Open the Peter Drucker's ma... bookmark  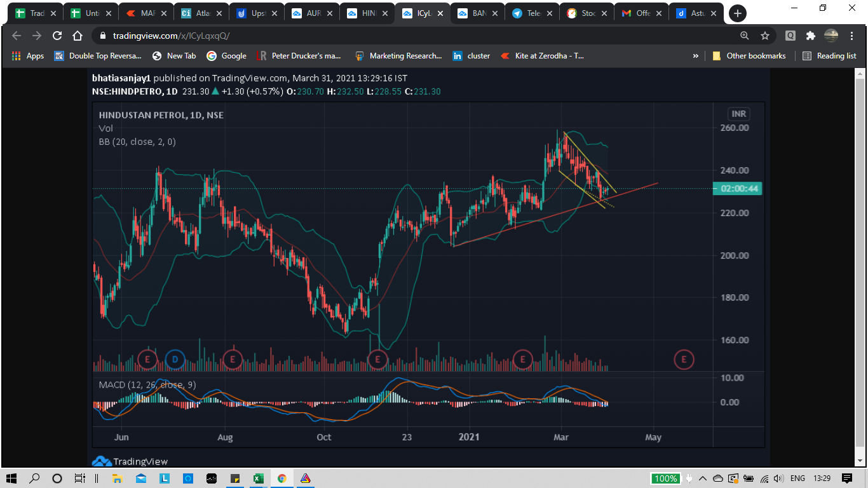coord(299,56)
